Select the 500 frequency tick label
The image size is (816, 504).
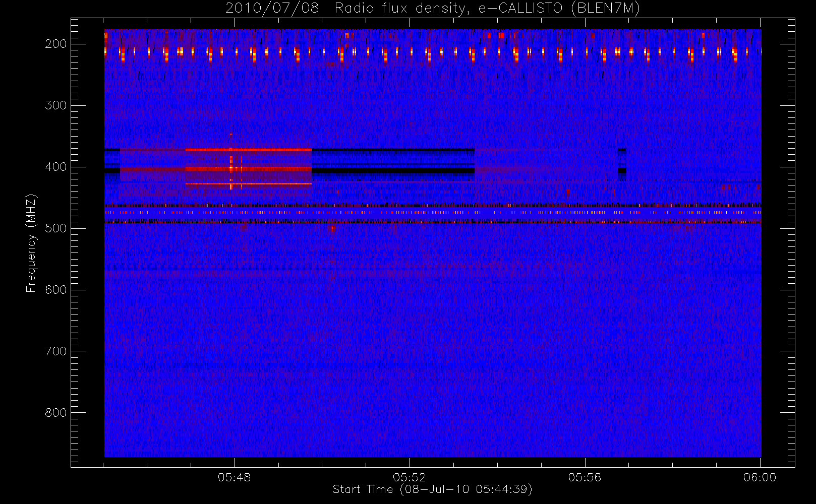56,228
